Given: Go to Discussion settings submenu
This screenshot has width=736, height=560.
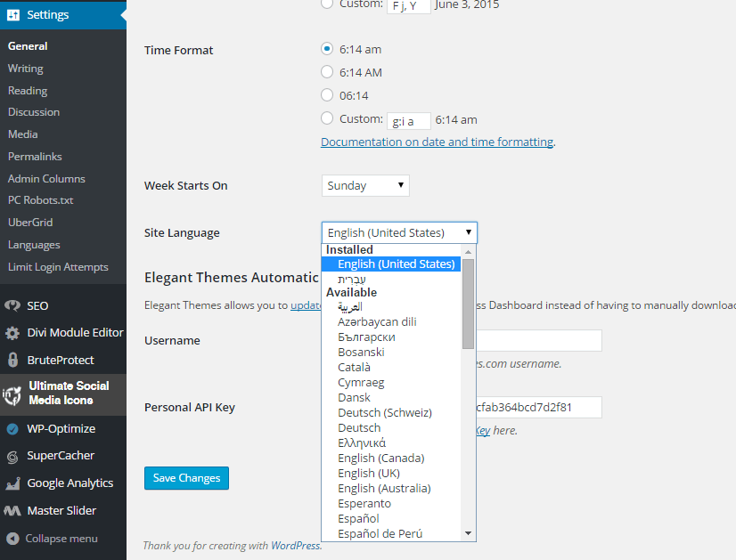Looking at the screenshot, I should tap(34, 112).
